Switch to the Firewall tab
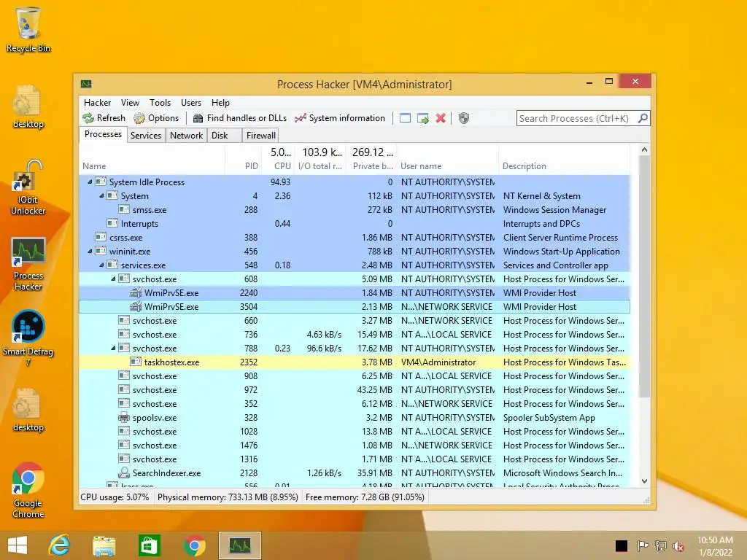This screenshot has width=747, height=560. 260,135
